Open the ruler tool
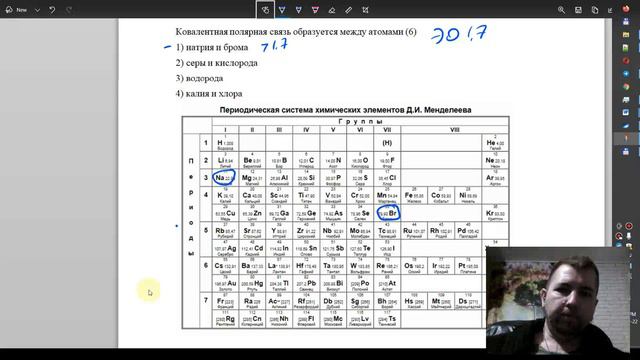This screenshot has height=360, width=640. click(348, 10)
